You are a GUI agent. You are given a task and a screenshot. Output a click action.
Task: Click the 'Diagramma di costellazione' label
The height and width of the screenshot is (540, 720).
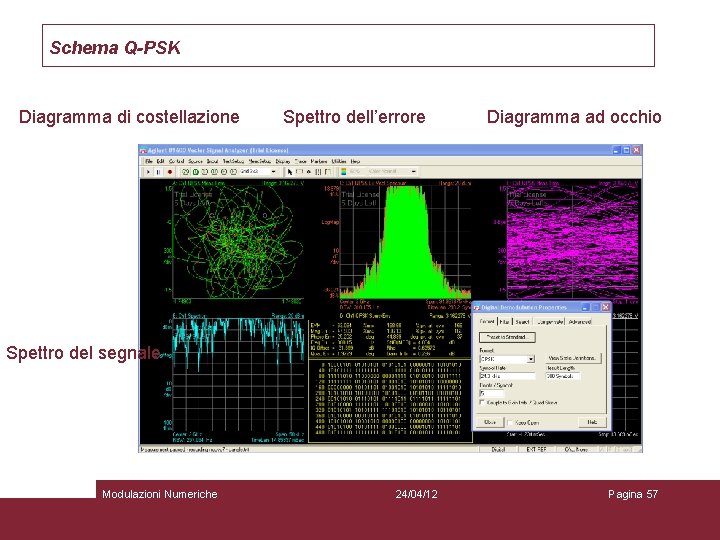point(129,117)
